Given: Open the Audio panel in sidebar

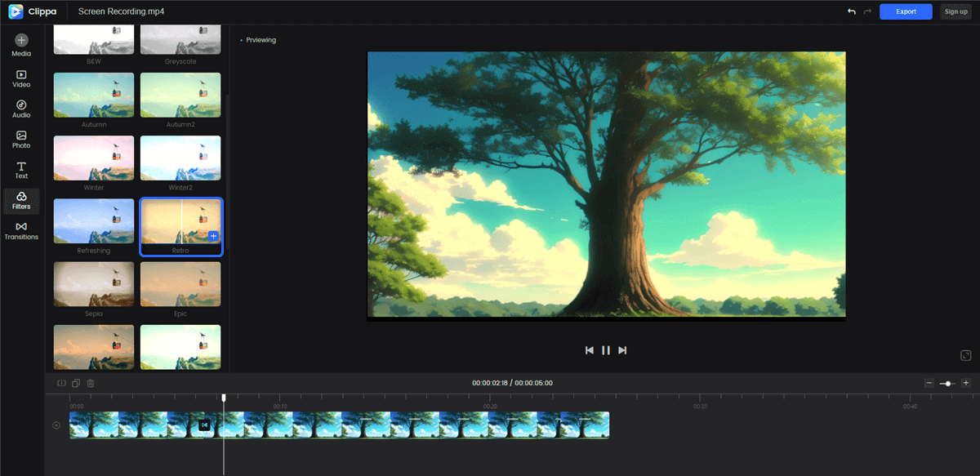Looking at the screenshot, I should click(21, 109).
